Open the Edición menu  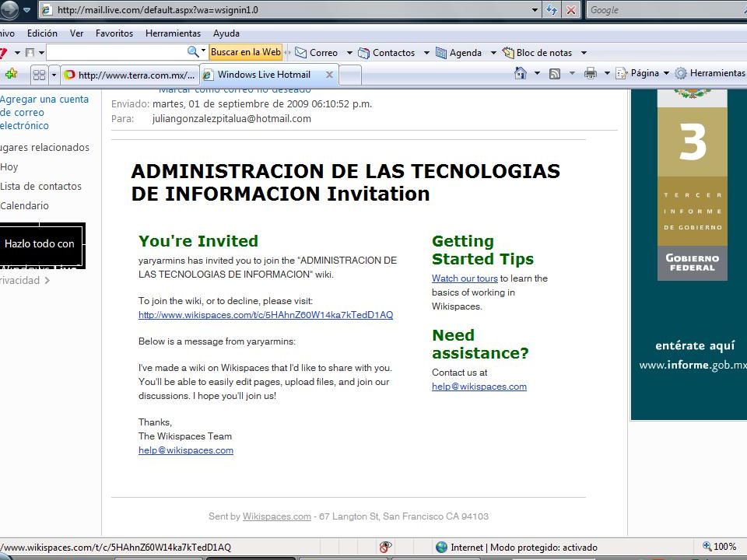pyautogui.click(x=42, y=33)
